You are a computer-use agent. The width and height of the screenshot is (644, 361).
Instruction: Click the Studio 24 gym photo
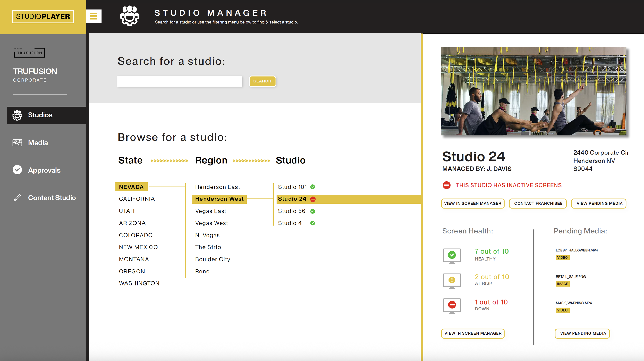coord(533,91)
